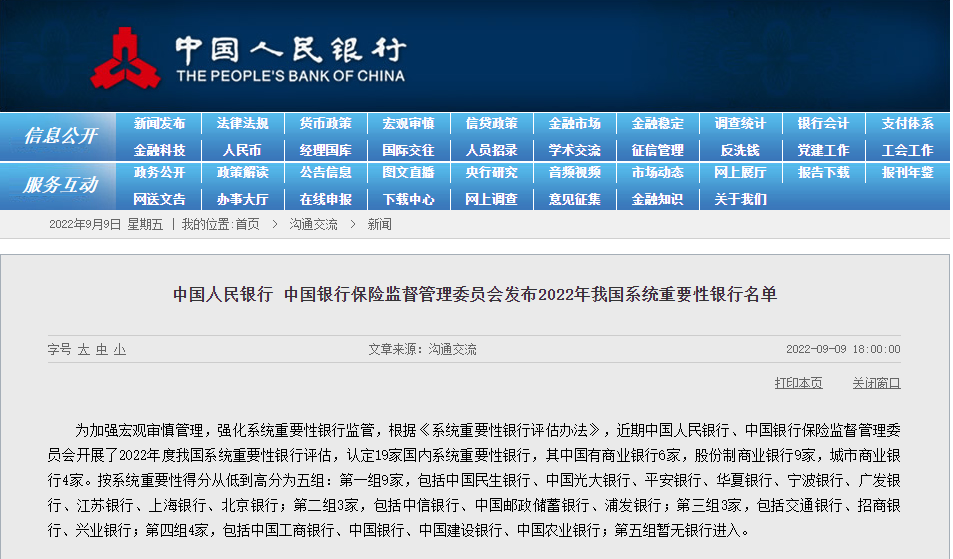Open 意见征集 section

point(574,199)
